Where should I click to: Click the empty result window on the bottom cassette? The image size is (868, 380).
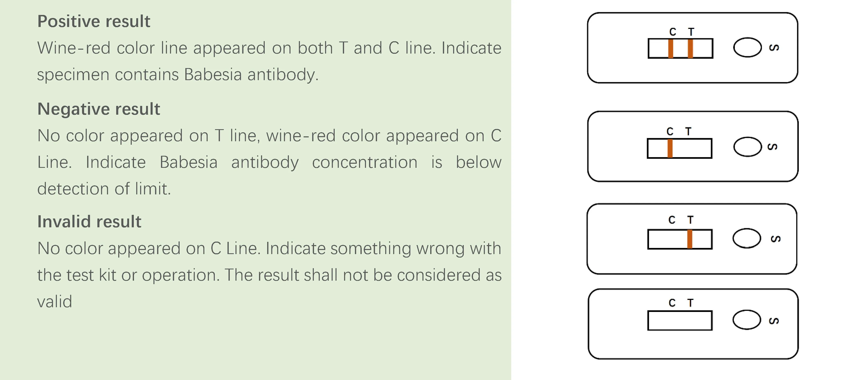pos(680,321)
